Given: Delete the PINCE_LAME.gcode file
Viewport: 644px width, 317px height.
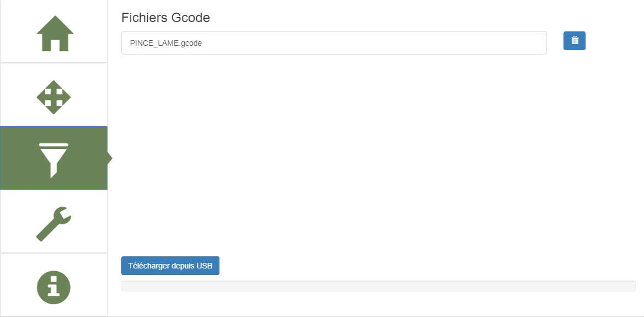Looking at the screenshot, I should [575, 41].
